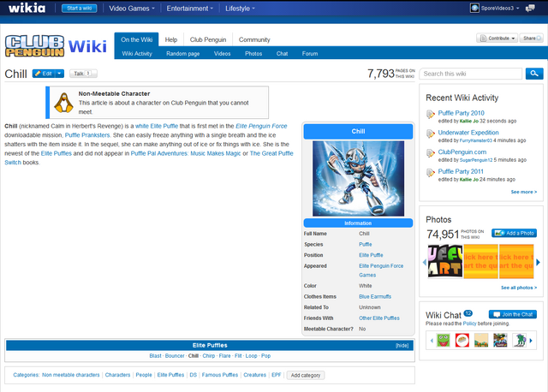This screenshot has height=392, width=548.
Task: Click the penguin icon in Non-Meetable notice
Action: (x=63, y=103)
